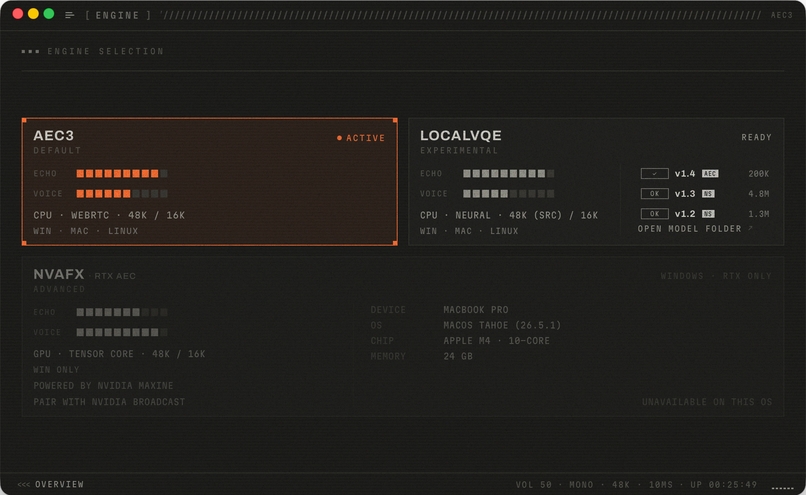The height and width of the screenshot is (495, 806).
Task: Click the WIN ONLY platform line
Action: 57,370
